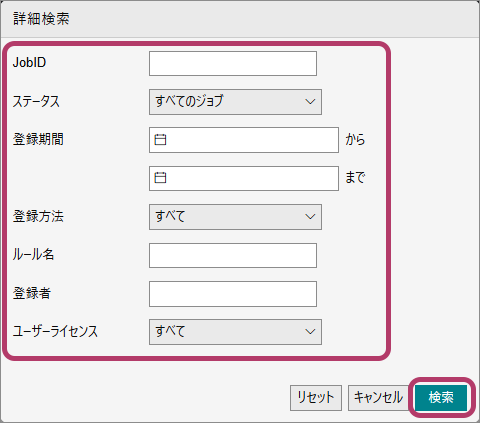Click the JobID label

click(x=29, y=62)
